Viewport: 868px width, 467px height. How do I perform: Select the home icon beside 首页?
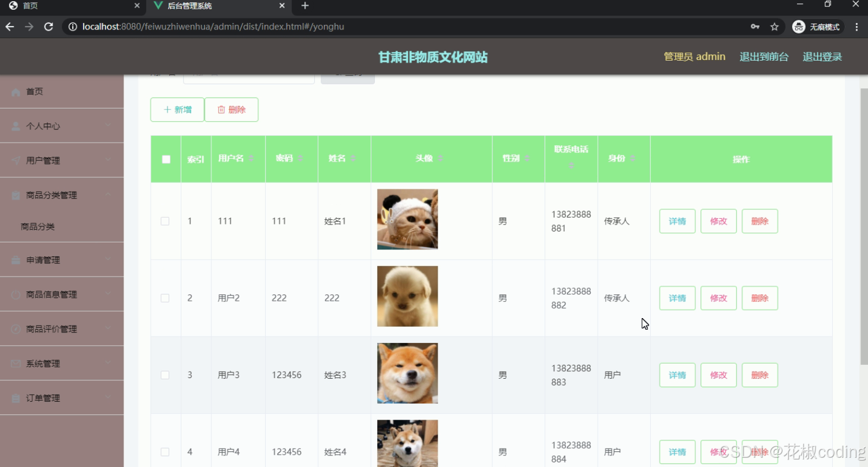pyautogui.click(x=16, y=91)
